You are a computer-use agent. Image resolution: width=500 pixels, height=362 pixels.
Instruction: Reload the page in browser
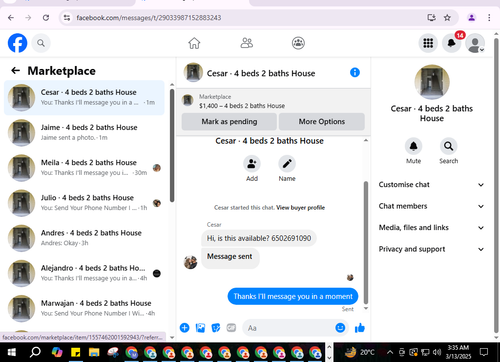point(46,18)
